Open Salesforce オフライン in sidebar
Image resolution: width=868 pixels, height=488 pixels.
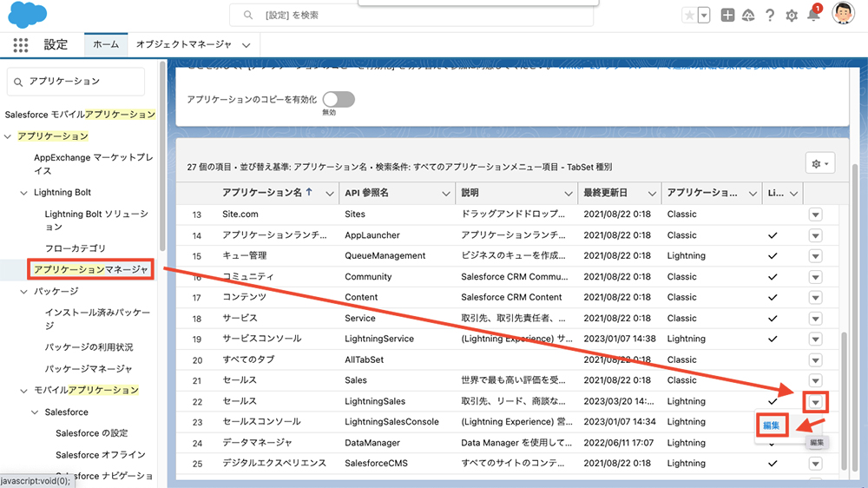point(100,455)
